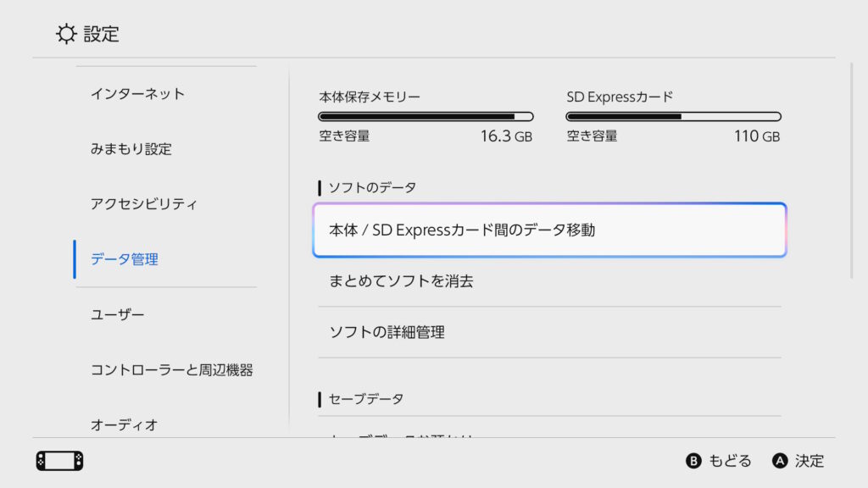Click the Joy-Con controller icon in status bar

click(58, 461)
